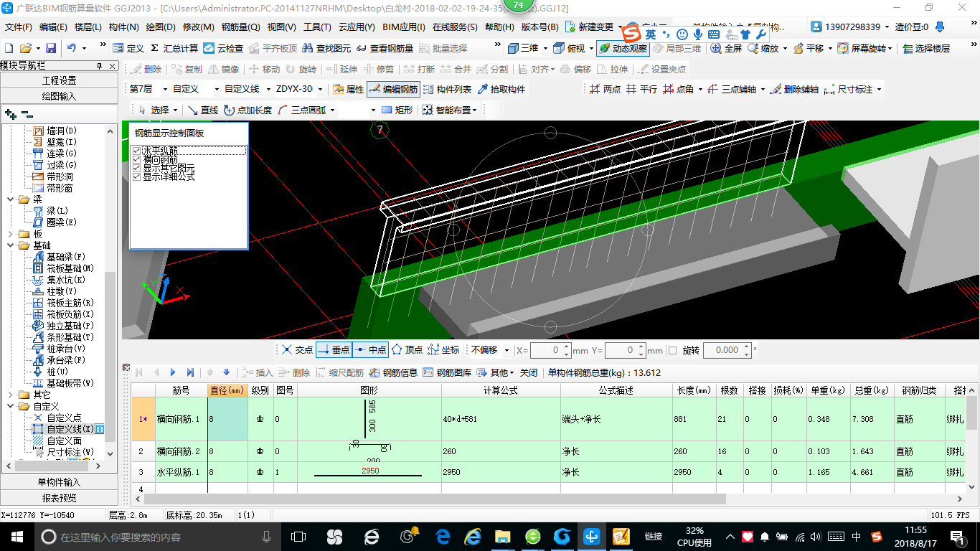The image size is (980, 551).
Task: Open 选择楼层 select floor tool
Action: coord(927,48)
